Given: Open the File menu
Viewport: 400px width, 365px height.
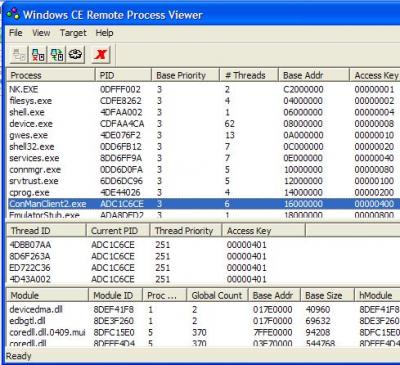Looking at the screenshot, I should click(16, 33).
